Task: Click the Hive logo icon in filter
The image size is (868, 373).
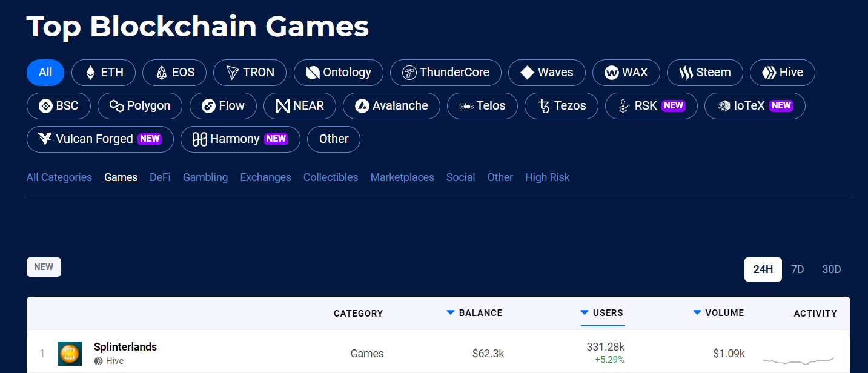Action: [x=769, y=73]
